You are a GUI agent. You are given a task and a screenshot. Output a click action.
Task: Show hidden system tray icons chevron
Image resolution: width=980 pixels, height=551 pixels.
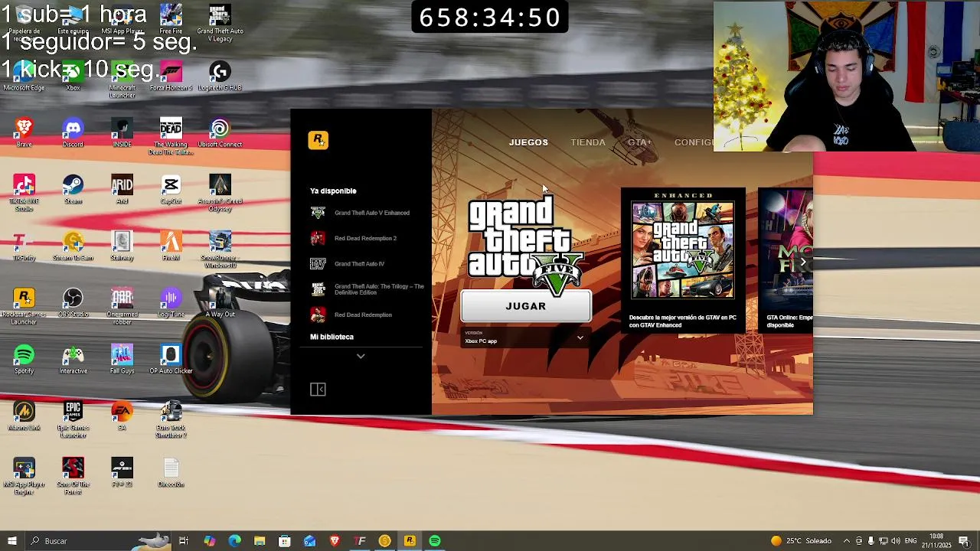point(847,541)
